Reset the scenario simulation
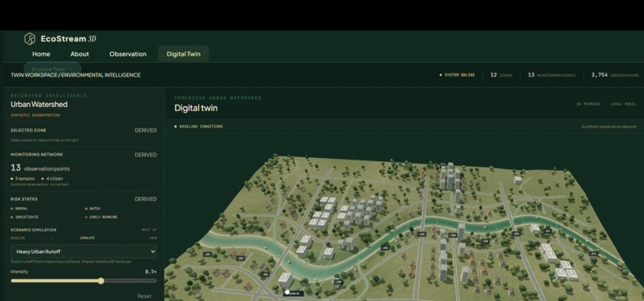Viewport: 644px width, 301px height. [x=144, y=296]
